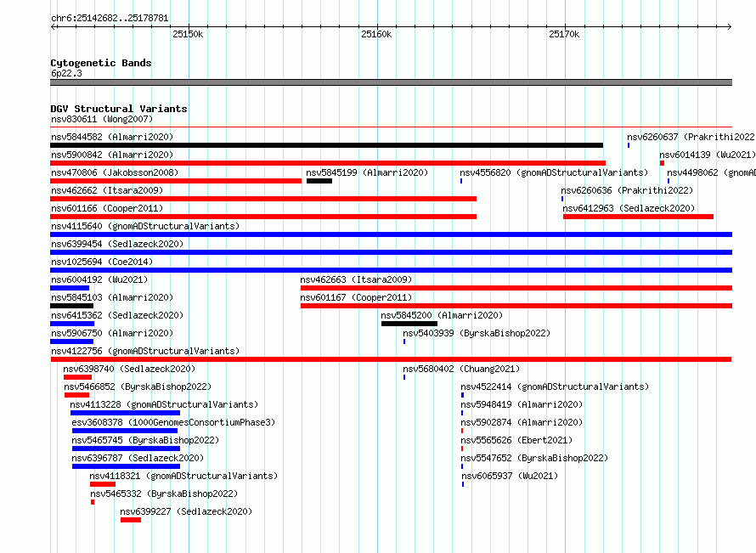Viewport: 756px width, 553px height.
Task: Click the DGV Structural Variants track title
Action: [119, 109]
